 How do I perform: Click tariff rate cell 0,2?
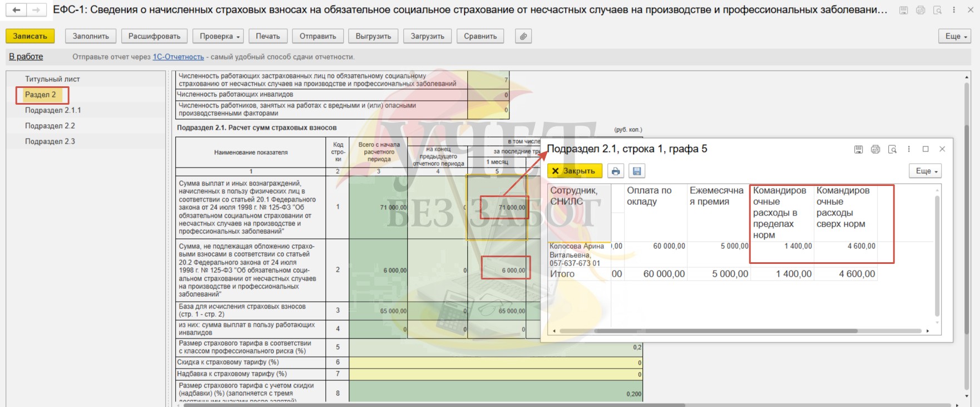(496, 347)
